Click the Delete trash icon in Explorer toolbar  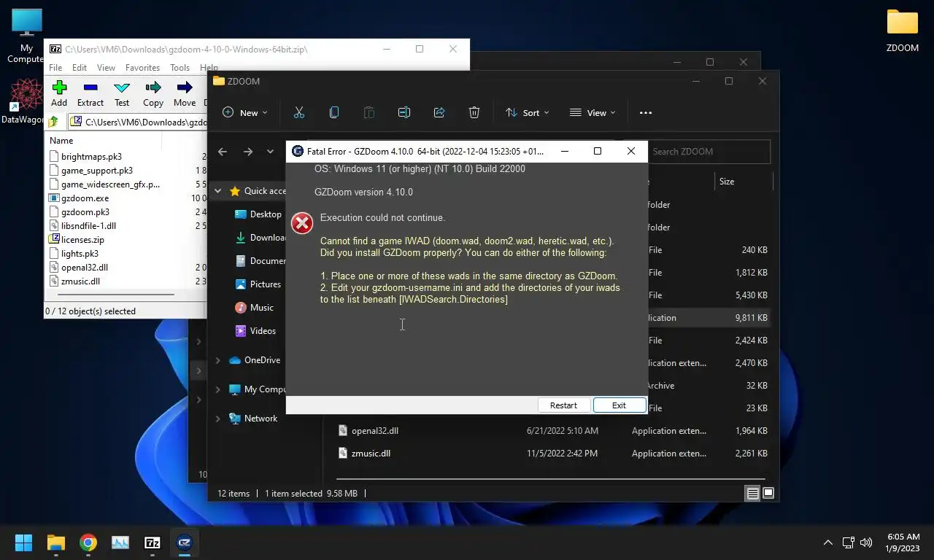(474, 112)
